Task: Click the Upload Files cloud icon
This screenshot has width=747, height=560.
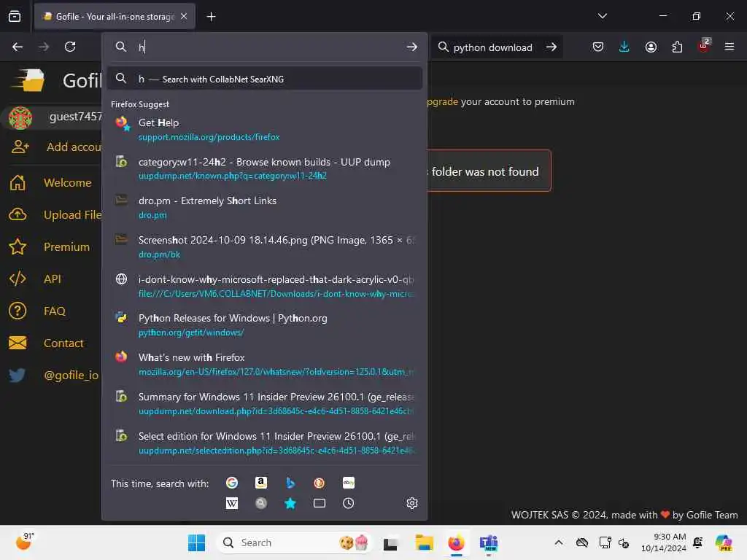Action: tap(18, 214)
